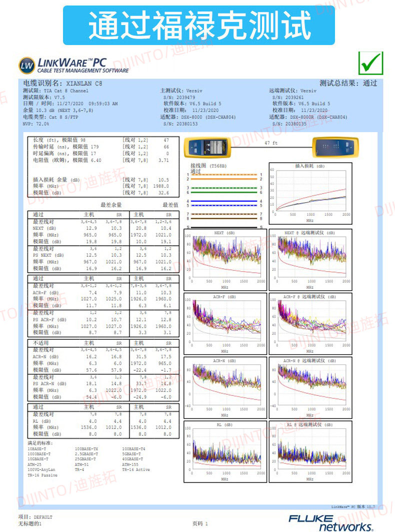
Task: Select the 40GBASE-T standard entry
Action: [132, 459]
